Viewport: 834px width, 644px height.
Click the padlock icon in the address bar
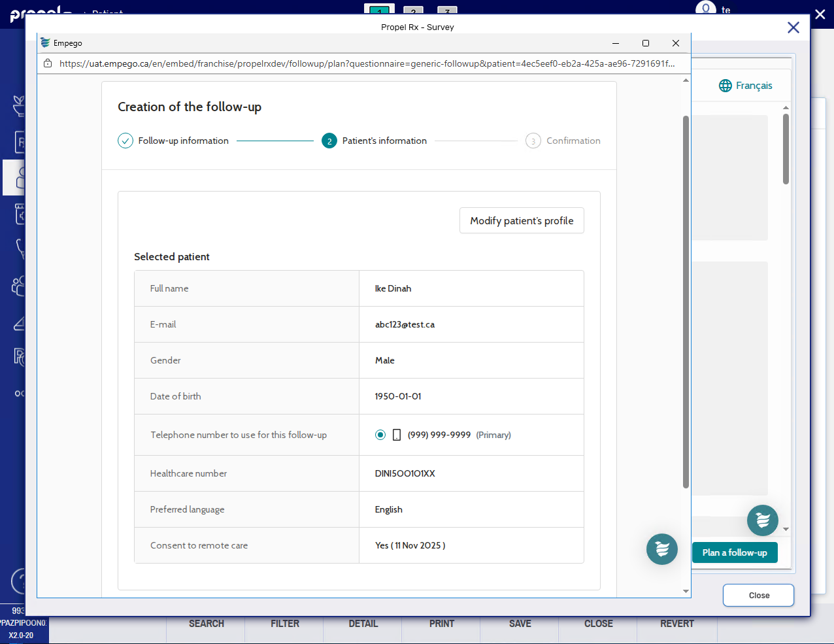48,63
